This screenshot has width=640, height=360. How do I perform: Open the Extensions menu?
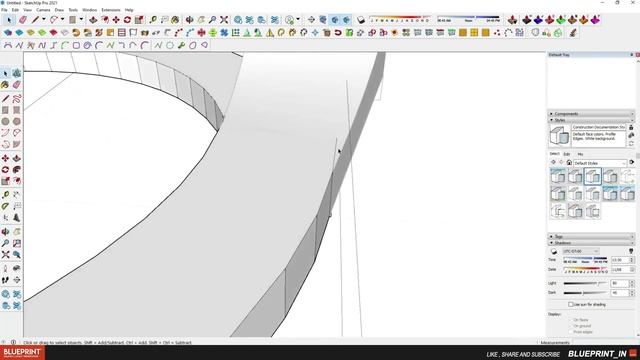111,10
